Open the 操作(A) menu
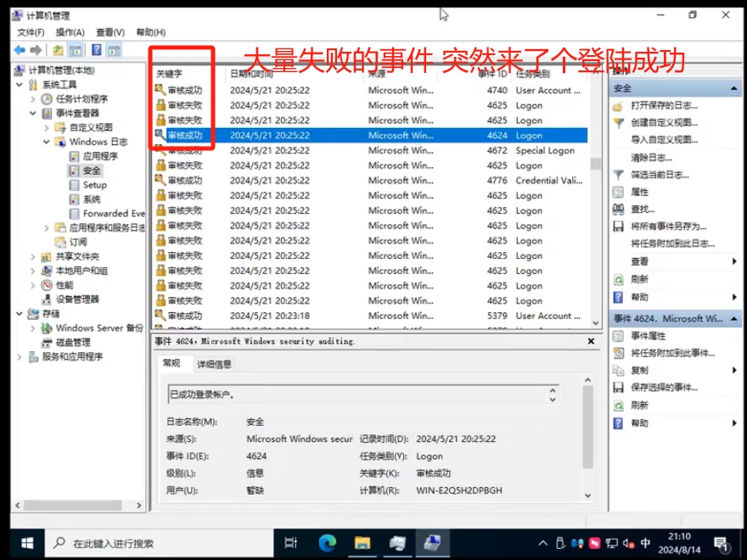 70,32
